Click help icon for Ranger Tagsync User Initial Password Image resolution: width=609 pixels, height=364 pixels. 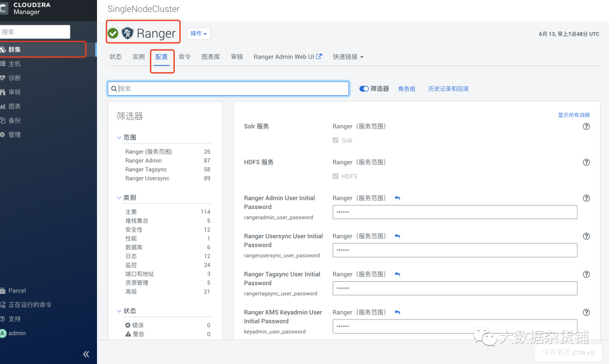point(586,274)
